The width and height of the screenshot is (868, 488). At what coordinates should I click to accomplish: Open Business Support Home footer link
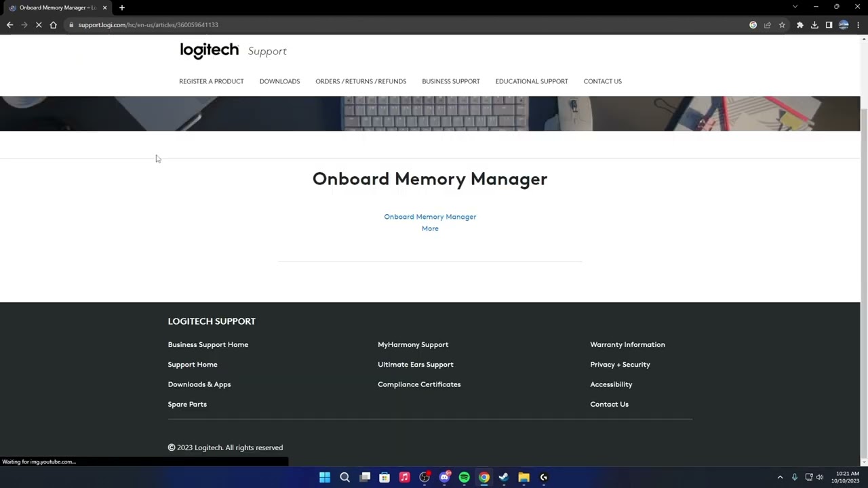tap(208, 344)
